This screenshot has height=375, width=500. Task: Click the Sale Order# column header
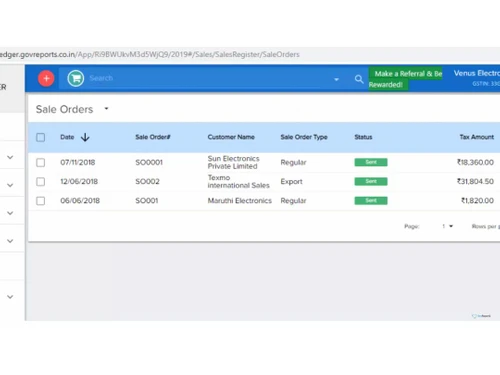(x=153, y=137)
